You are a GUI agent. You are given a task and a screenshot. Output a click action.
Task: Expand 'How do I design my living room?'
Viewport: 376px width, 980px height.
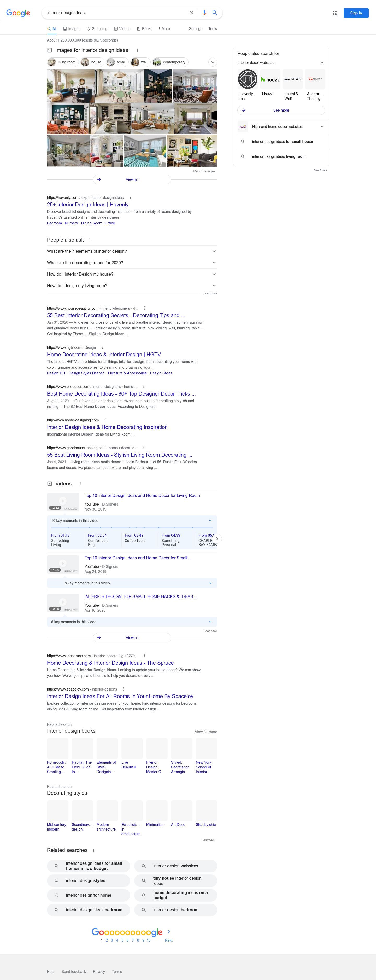tap(132, 286)
